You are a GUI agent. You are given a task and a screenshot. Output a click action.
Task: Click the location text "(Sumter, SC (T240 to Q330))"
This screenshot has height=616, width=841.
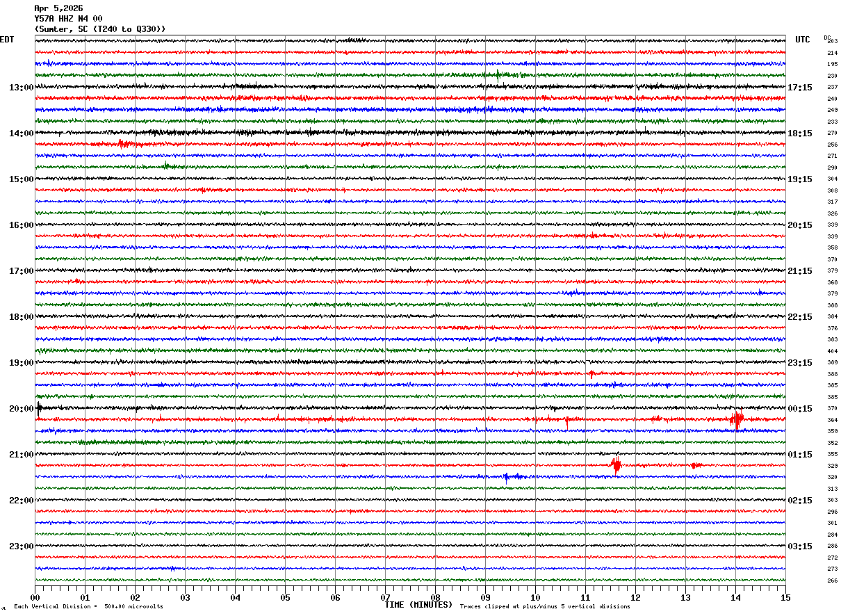(100, 29)
